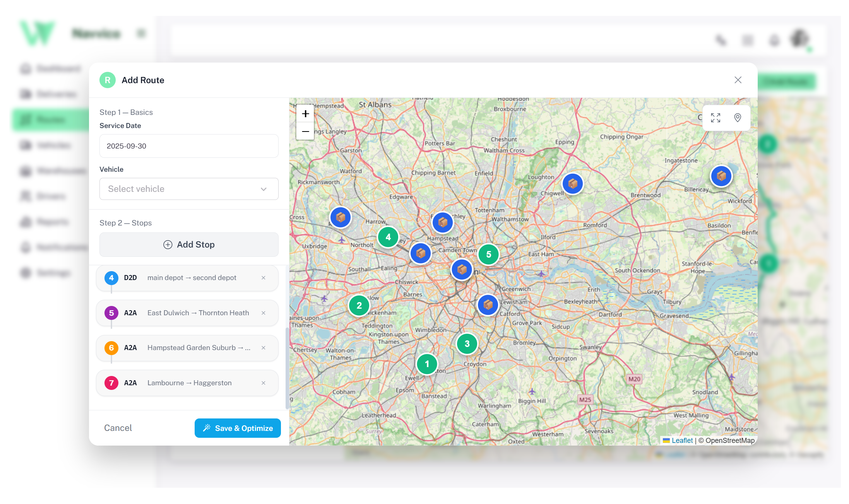Click the map location pin control

tap(738, 118)
